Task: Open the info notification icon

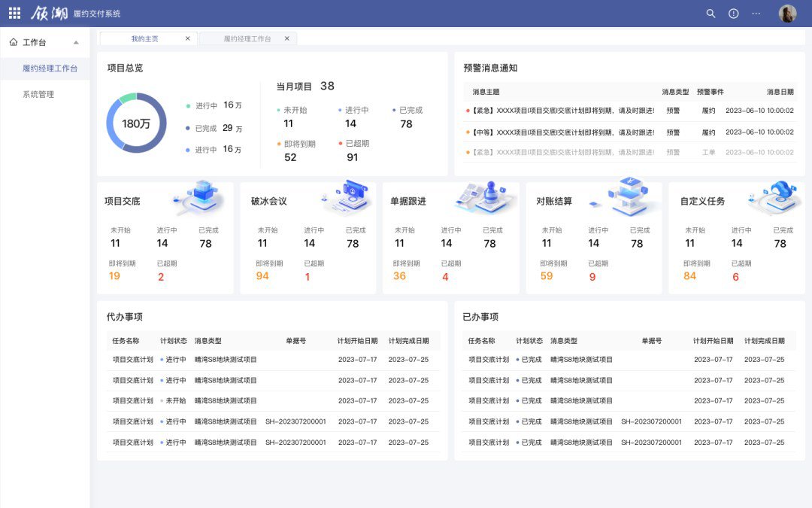Action: (732, 13)
